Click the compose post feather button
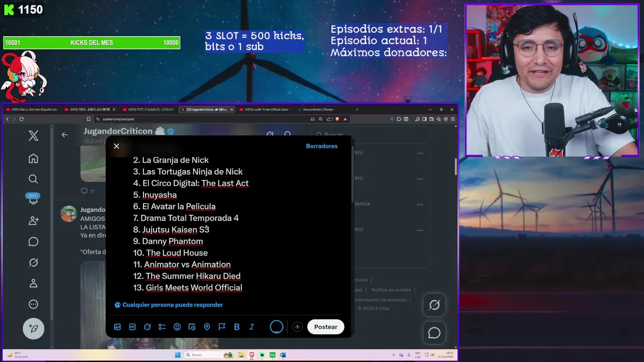644x362 pixels. point(33,328)
